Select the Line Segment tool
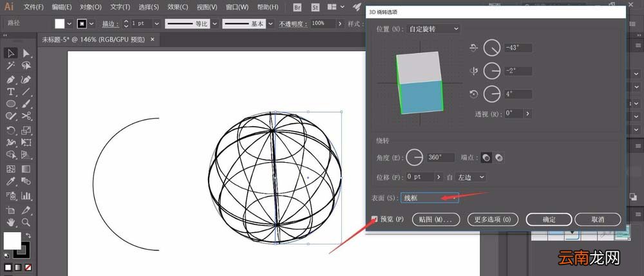Screen dimensions: 644x276 tap(26, 91)
